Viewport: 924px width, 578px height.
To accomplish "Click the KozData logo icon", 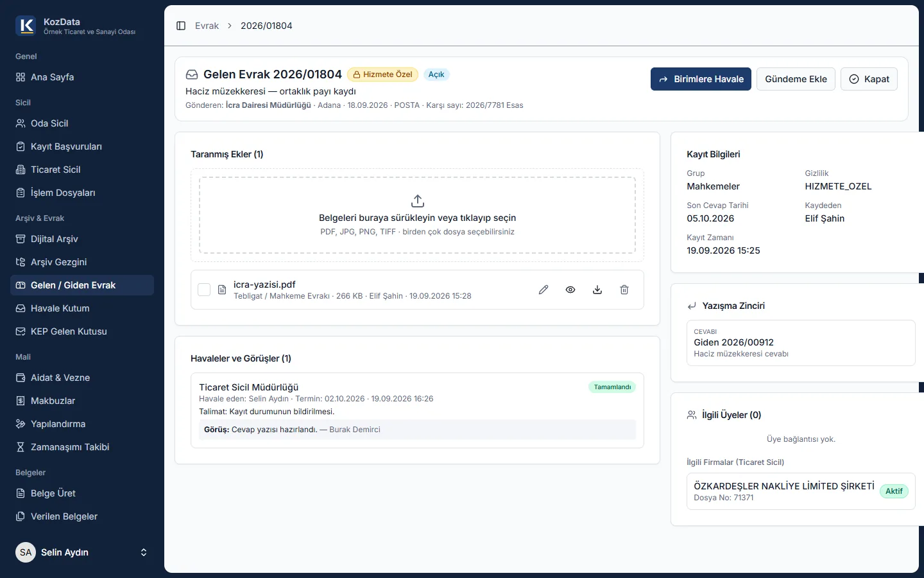I will click(26, 26).
